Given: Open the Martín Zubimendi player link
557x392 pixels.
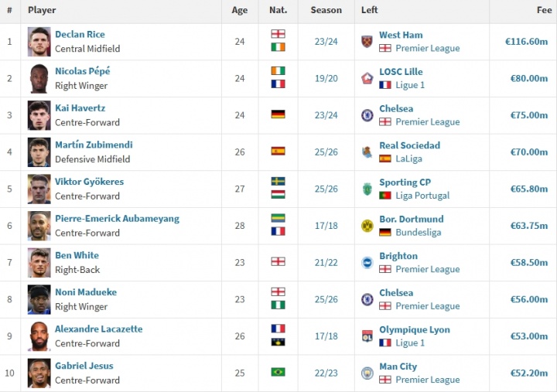Looking at the screenshot, I should click(94, 145).
